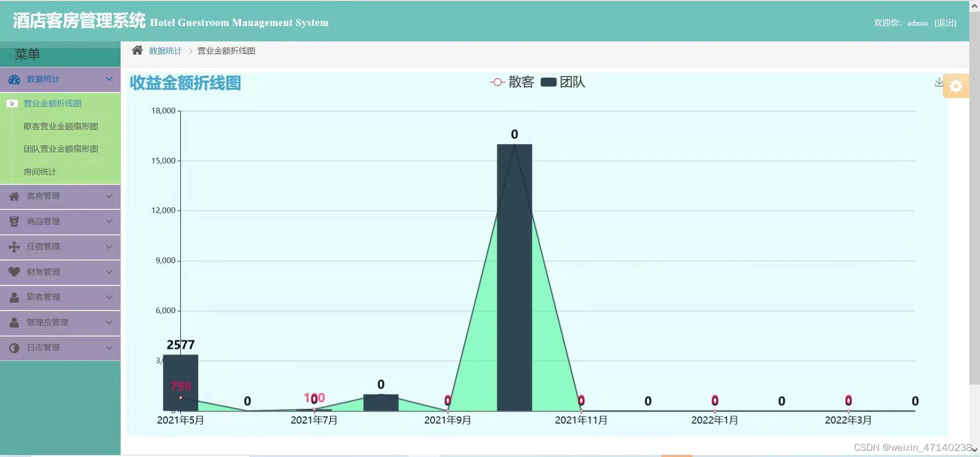This screenshot has height=457, width=980.
Task: Click the 2022年3月 axis label
Action: click(x=848, y=420)
